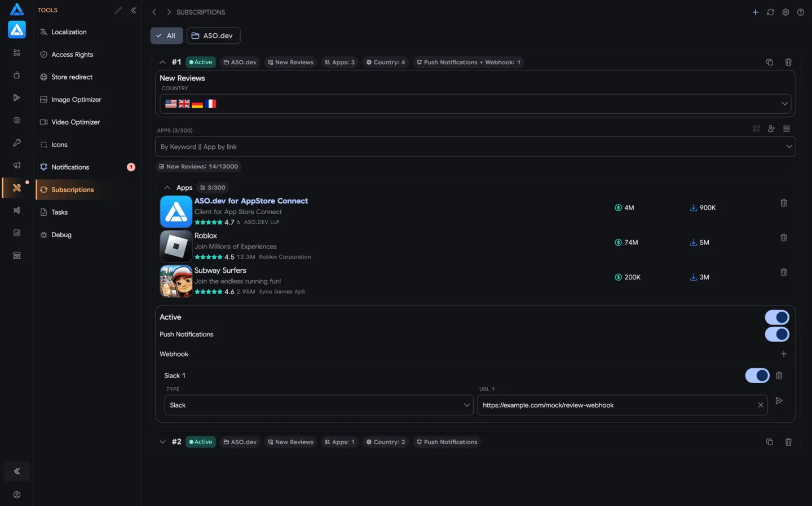Open the store icon in left rail
812x506 pixels.
coord(17,255)
